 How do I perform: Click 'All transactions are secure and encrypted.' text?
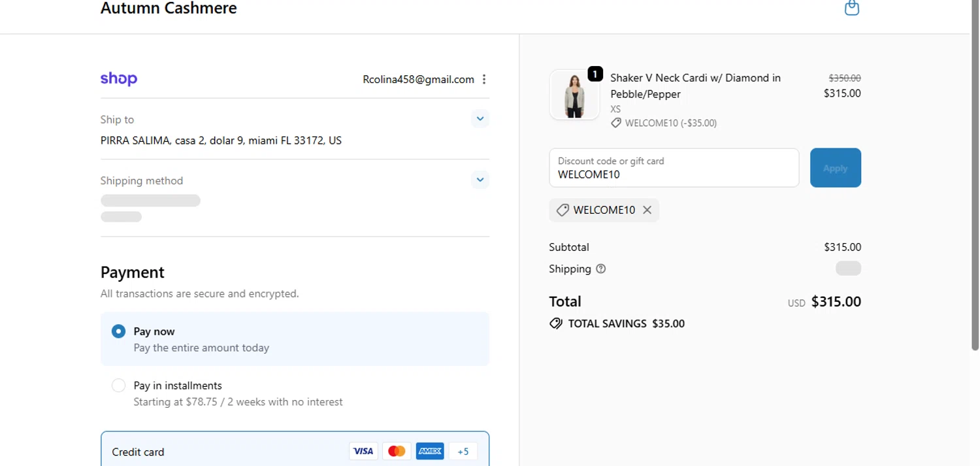pos(200,294)
